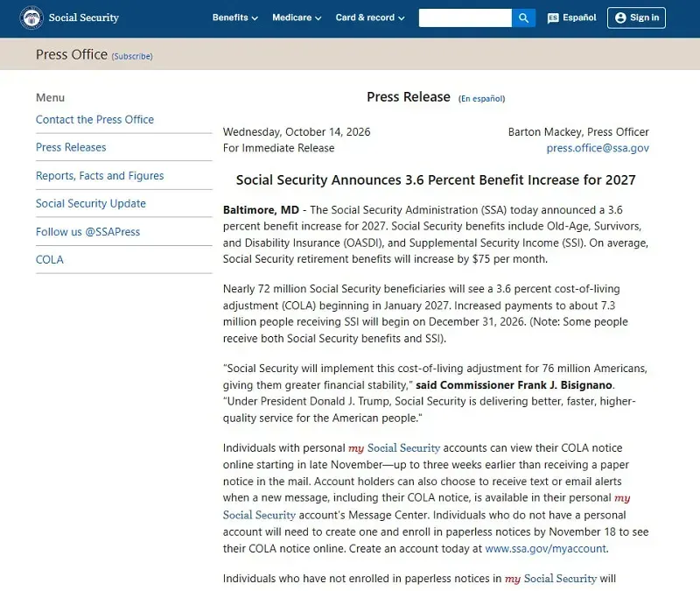
Task: Open the COLA menu item
Action: pos(50,259)
